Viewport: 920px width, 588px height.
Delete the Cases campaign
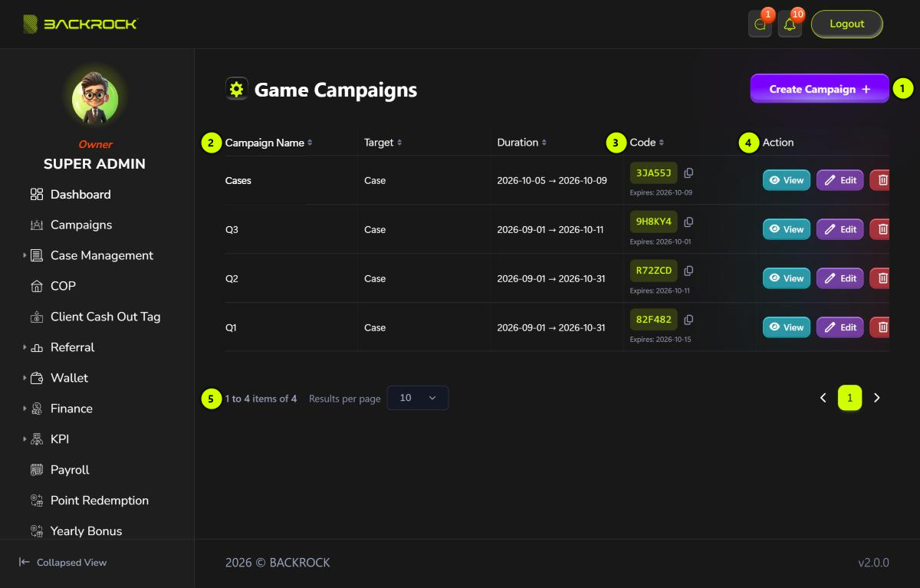[880, 180]
